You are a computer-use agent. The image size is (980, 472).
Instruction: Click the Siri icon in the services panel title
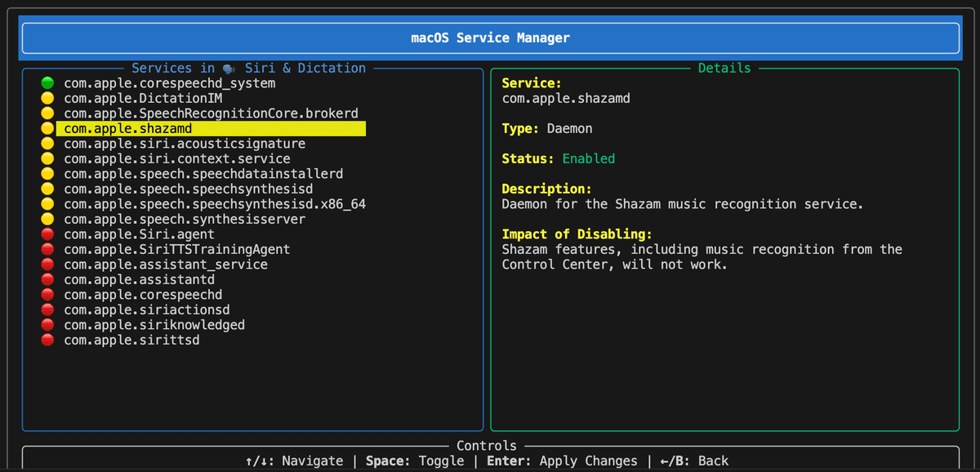click(x=229, y=69)
